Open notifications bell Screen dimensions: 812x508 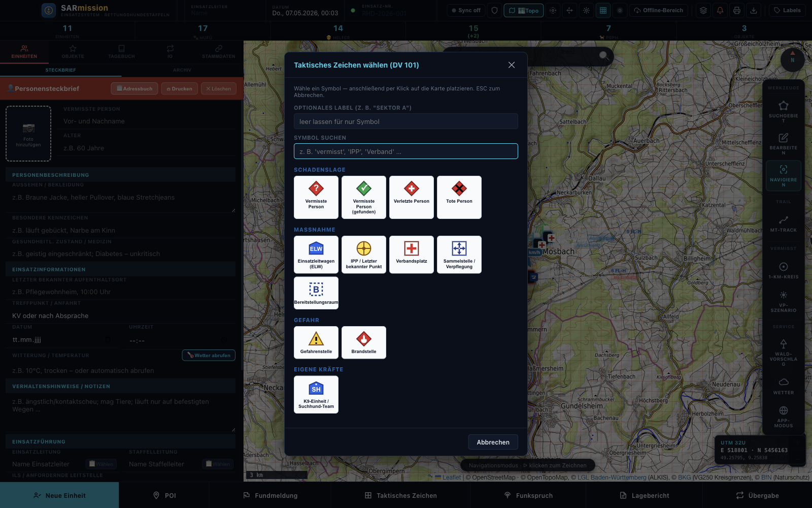pyautogui.click(x=720, y=10)
